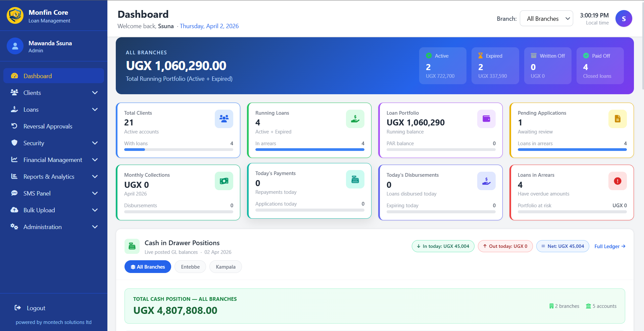Expand the Clients menu
644x331 pixels.
(x=54, y=93)
